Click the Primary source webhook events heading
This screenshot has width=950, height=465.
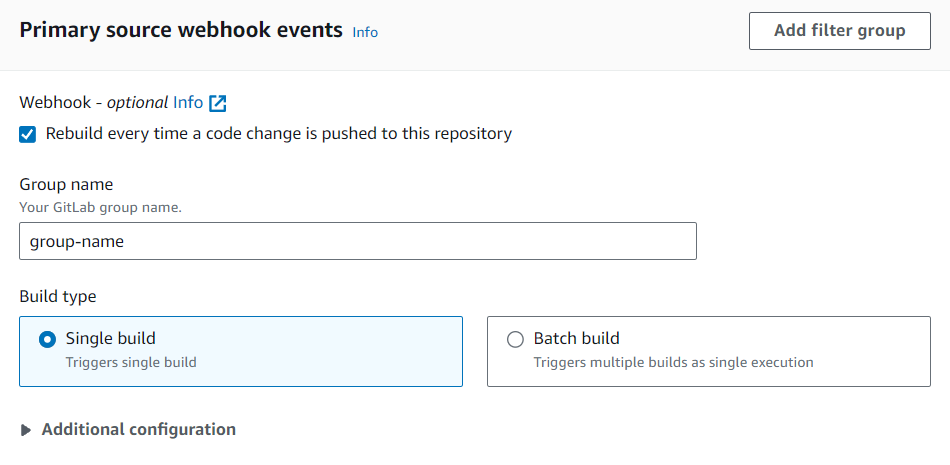(x=181, y=30)
